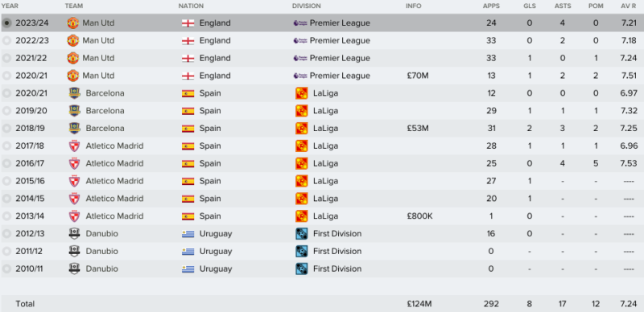Click the Atletico Madrid badge in 2016/17 row

tap(74, 163)
